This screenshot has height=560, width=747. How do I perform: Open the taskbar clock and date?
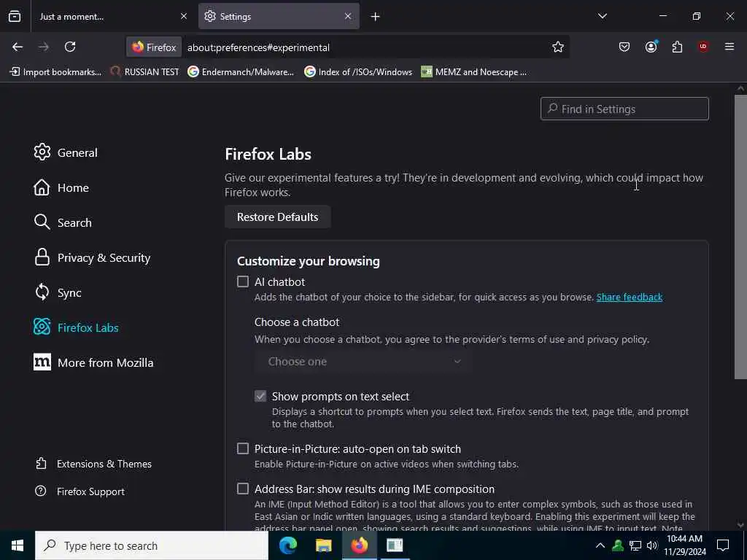coord(684,545)
